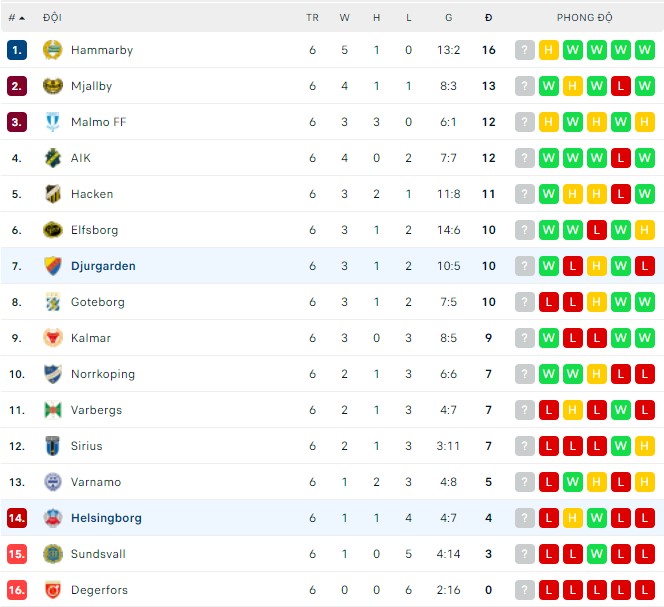Open the Helsingborg team link
Screen dimensions: 664x607
coord(106,518)
